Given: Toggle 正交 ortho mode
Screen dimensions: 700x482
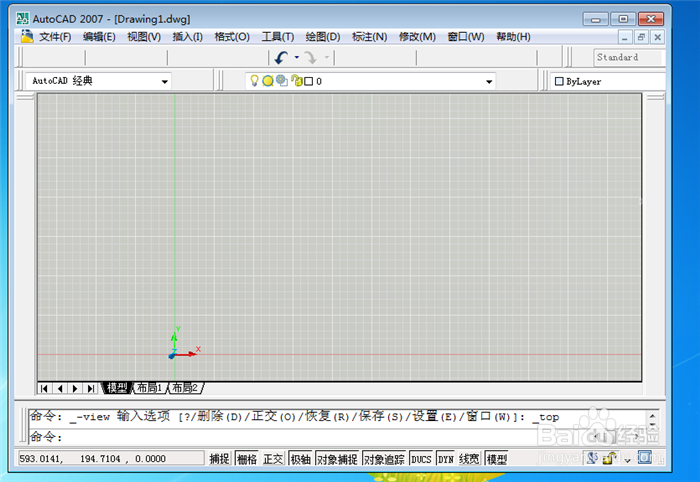Looking at the screenshot, I should tap(273, 459).
